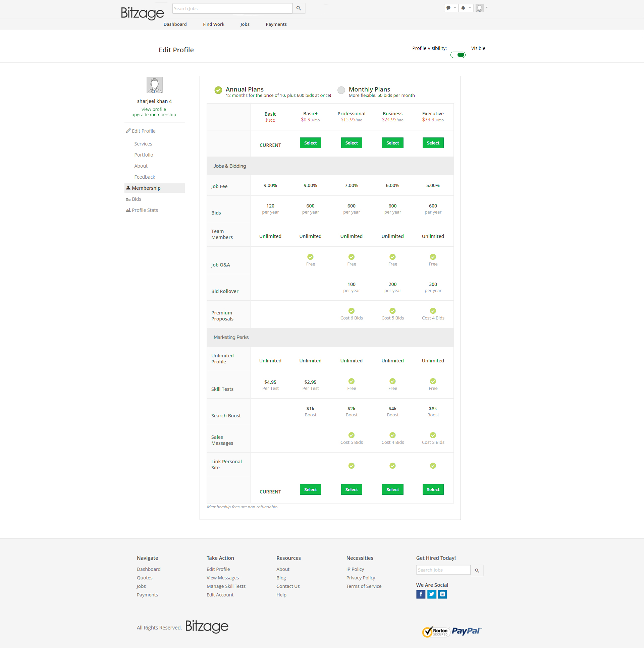This screenshot has height=648, width=644.
Task: Open the Payments menu item
Action: (x=276, y=24)
